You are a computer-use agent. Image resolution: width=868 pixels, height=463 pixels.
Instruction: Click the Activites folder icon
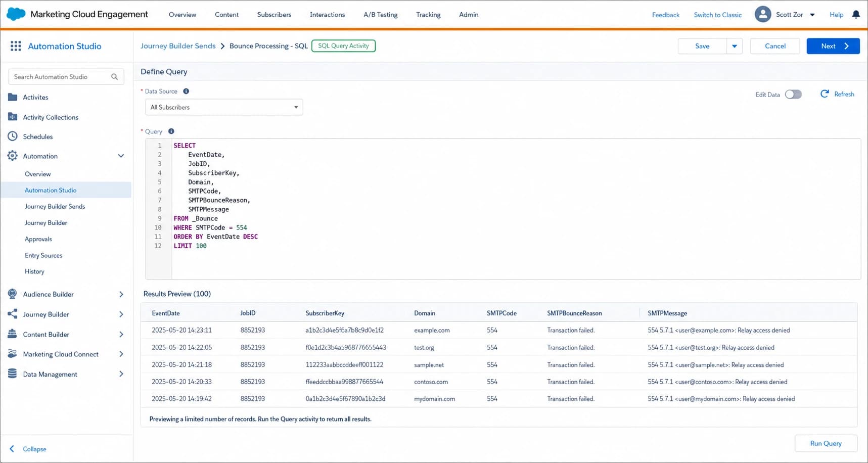tap(13, 97)
